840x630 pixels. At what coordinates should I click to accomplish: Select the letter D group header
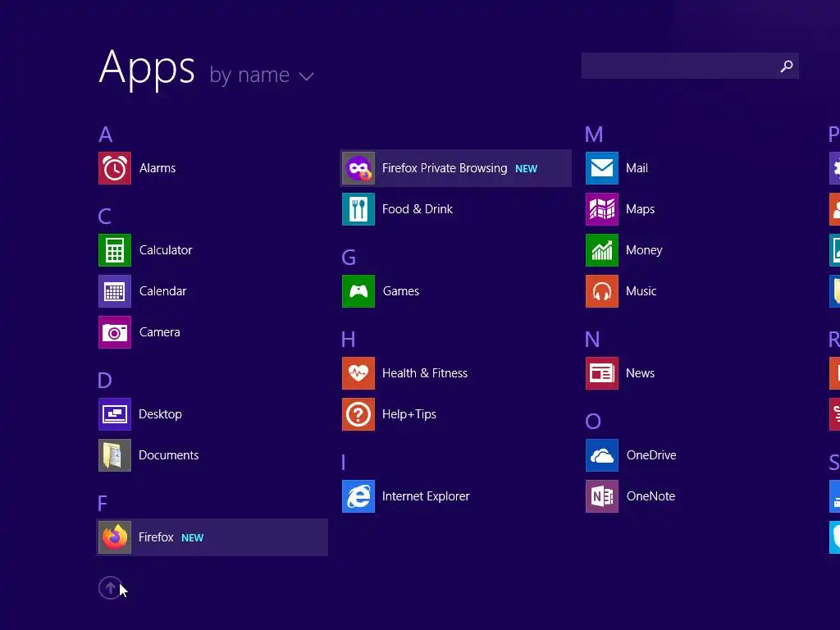pyautogui.click(x=105, y=381)
